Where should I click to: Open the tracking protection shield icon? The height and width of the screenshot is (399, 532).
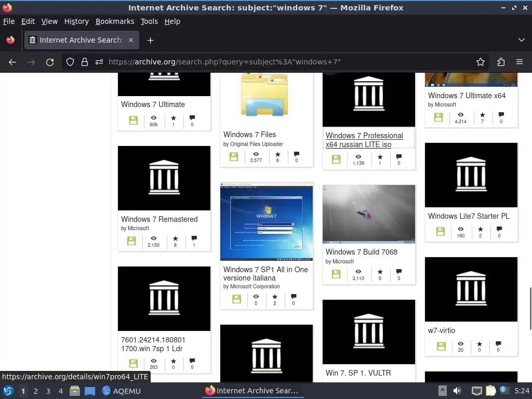click(x=70, y=62)
